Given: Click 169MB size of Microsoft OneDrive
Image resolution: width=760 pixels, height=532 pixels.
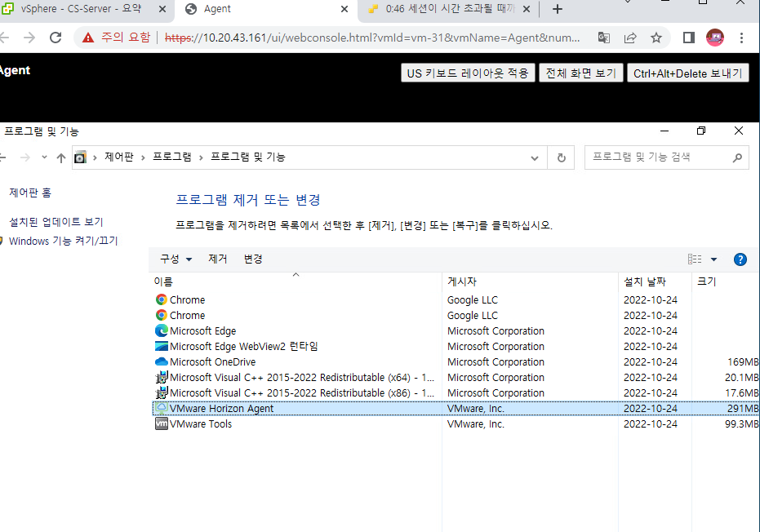Looking at the screenshot, I should point(743,362).
